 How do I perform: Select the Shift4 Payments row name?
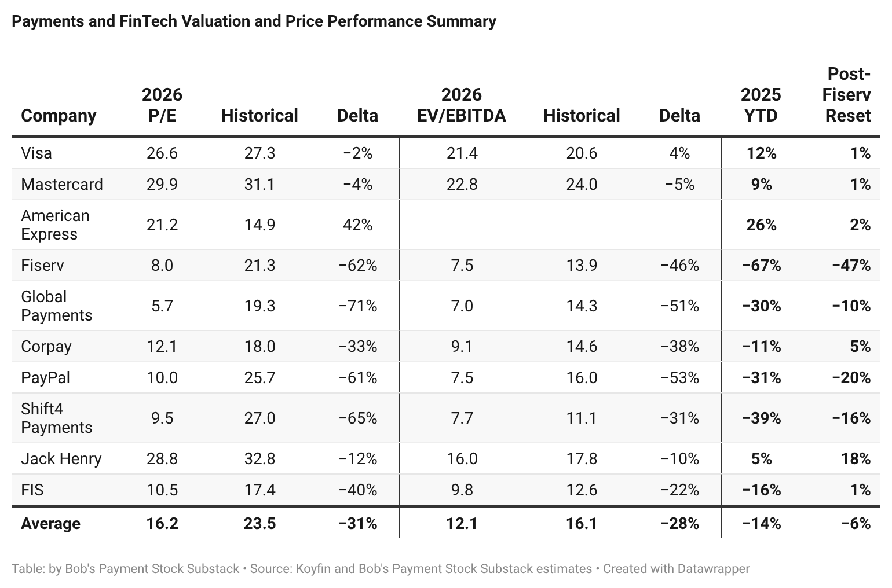57,418
